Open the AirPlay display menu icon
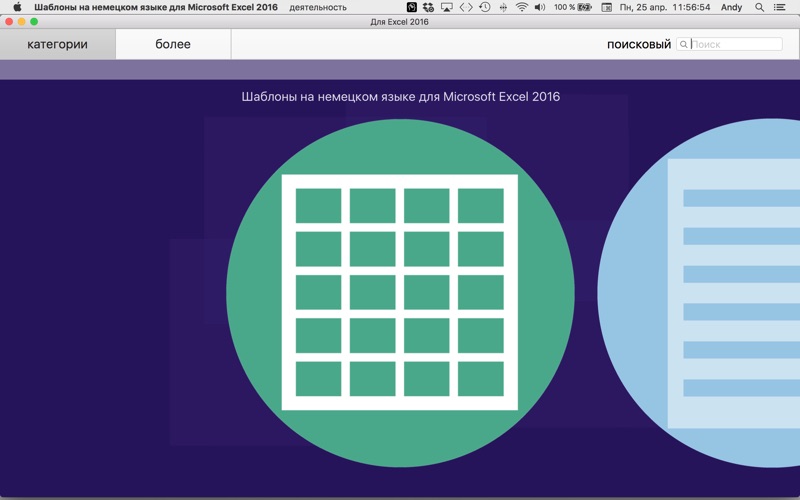Image resolution: width=800 pixels, height=500 pixels. (447, 7)
